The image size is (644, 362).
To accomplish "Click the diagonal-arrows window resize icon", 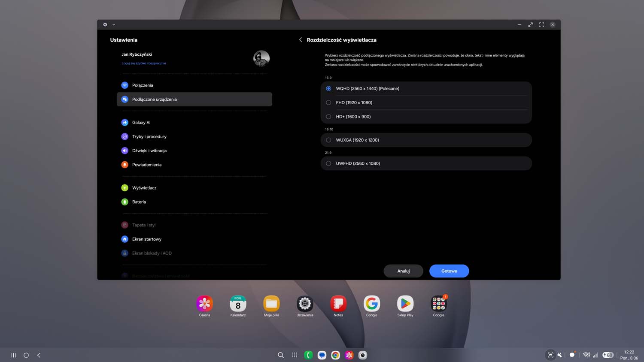I will [x=531, y=25].
